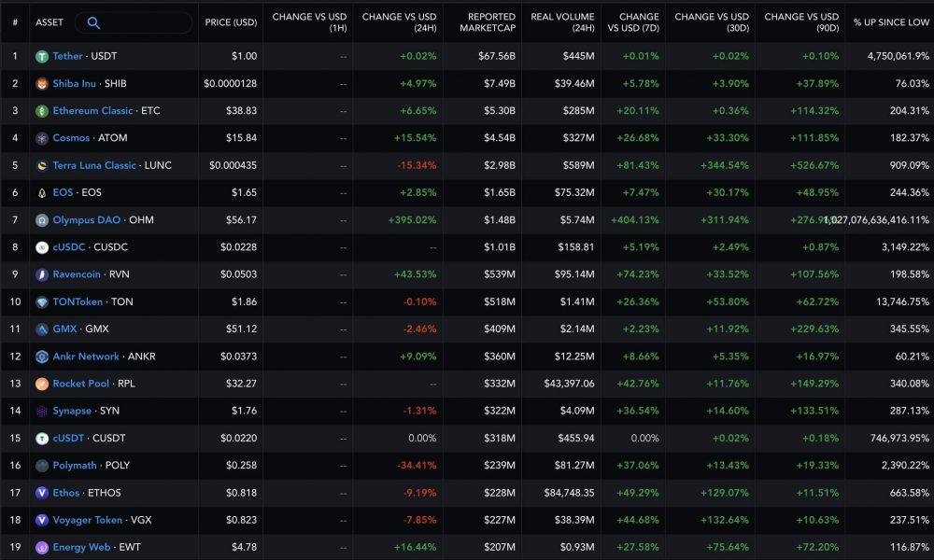The image size is (934, 560).
Task: Click GMX's +229.63% 90D change
Action: 814,329
